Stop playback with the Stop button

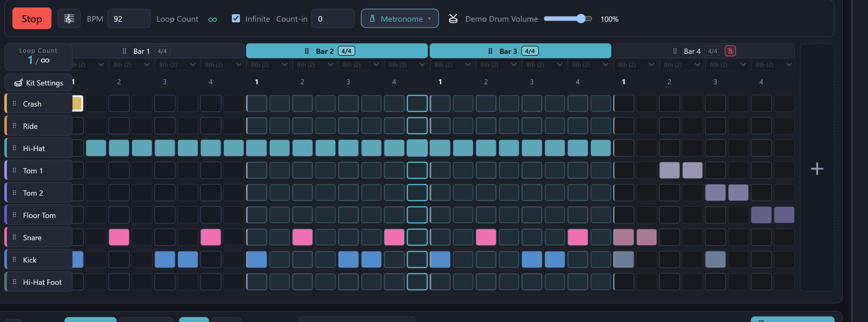32,19
